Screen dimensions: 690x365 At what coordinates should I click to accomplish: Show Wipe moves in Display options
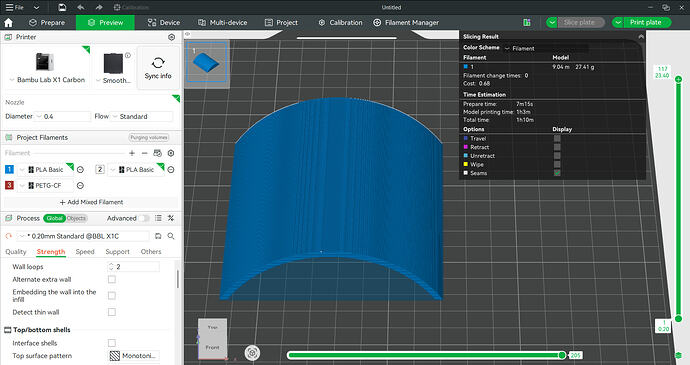[557, 164]
